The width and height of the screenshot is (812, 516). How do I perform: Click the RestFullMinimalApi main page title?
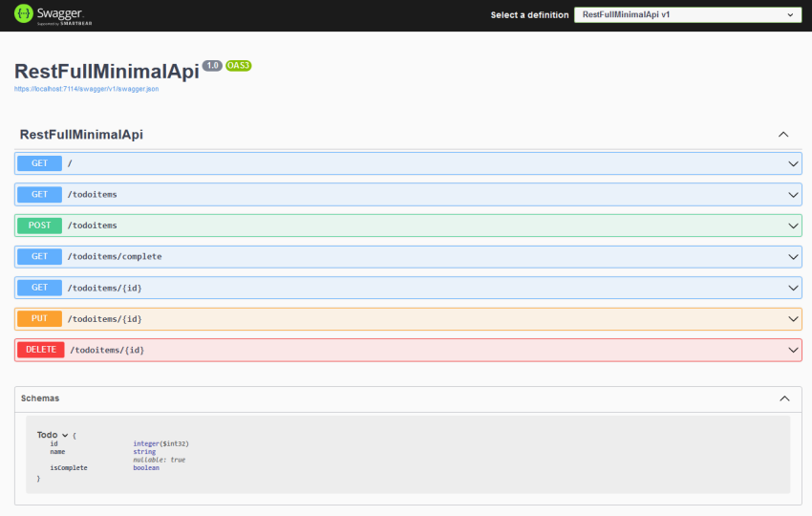[107, 72]
